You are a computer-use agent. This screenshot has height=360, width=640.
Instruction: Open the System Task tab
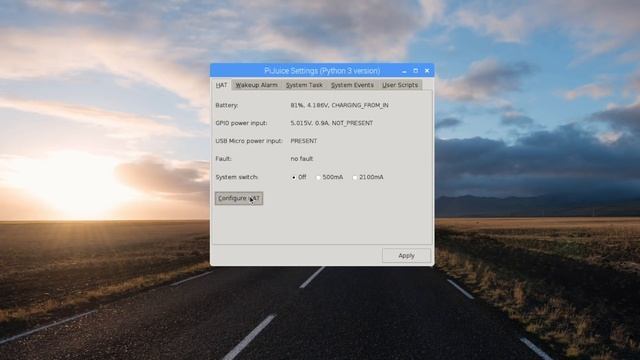304,85
